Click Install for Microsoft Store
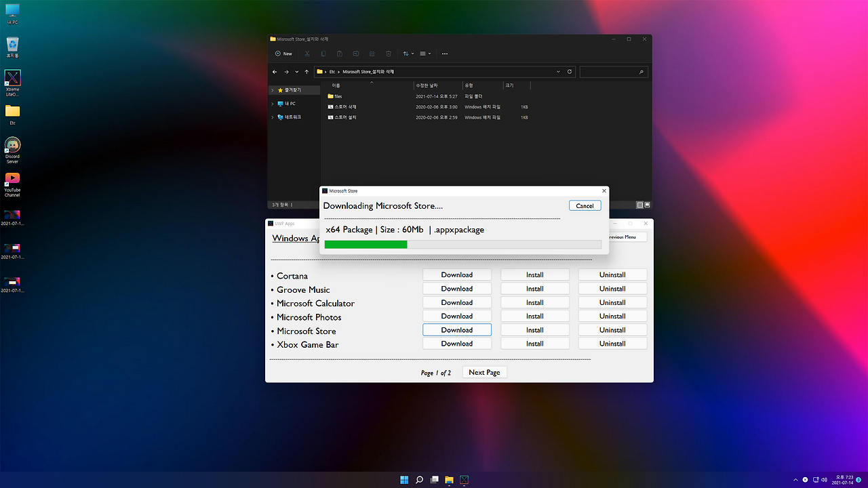Image resolution: width=868 pixels, height=488 pixels. pyautogui.click(x=535, y=330)
